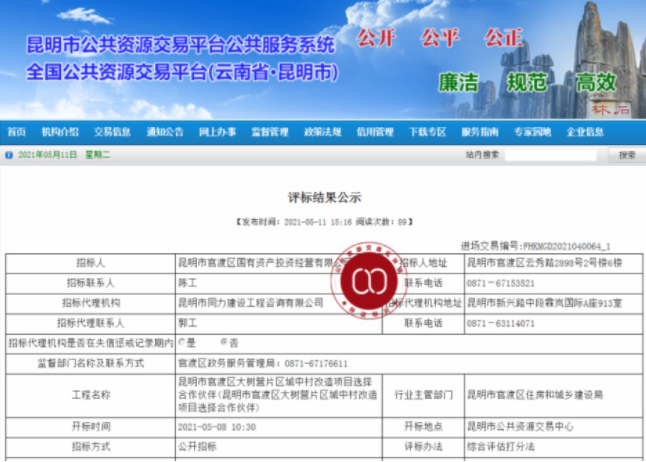Screen dimensions: 646x462
Task: Open the 监督管理 menu
Action: [269, 132]
